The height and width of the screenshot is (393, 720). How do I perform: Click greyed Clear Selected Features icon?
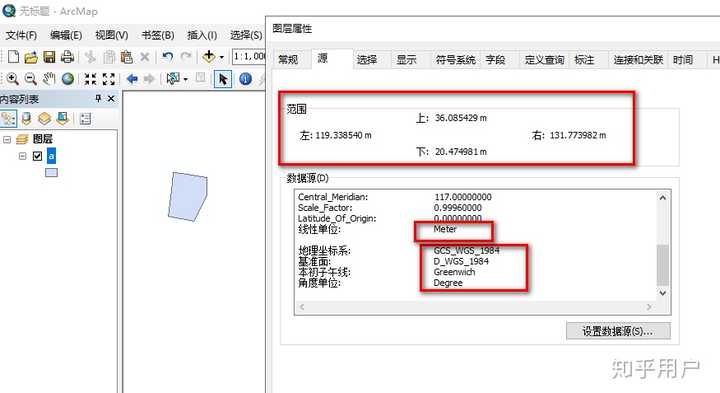[x=201, y=78]
